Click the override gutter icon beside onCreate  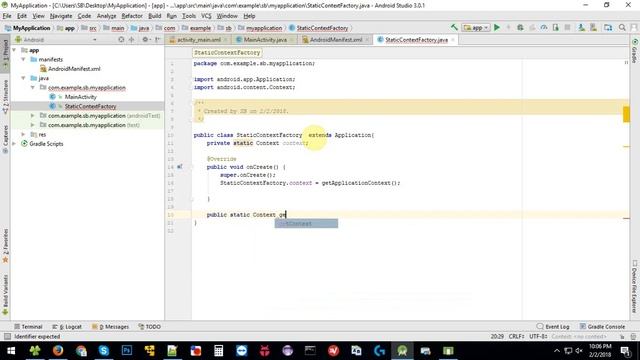(180, 167)
